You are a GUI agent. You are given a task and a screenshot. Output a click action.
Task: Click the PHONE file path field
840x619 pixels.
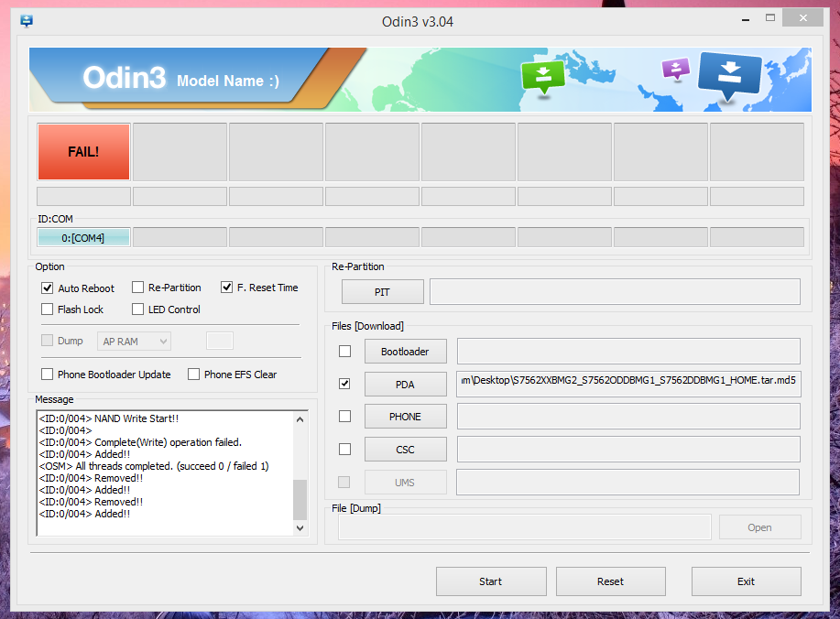pos(628,417)
